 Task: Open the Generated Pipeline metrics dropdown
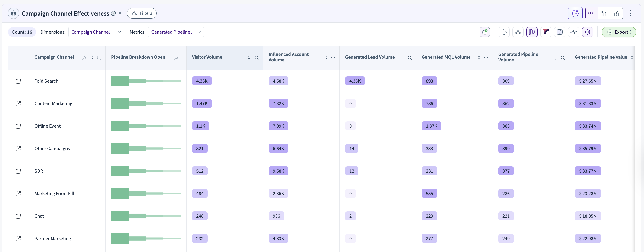click(176, 32)
